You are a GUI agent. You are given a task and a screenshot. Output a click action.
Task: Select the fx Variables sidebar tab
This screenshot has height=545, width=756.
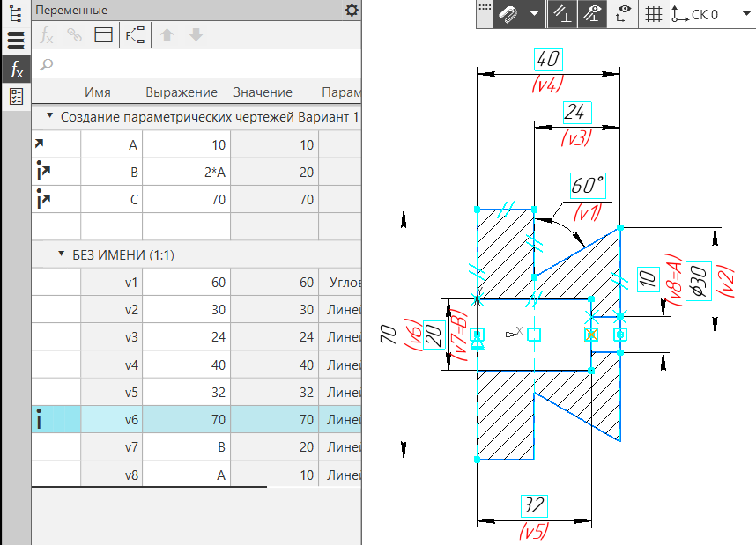coord(16,69)
